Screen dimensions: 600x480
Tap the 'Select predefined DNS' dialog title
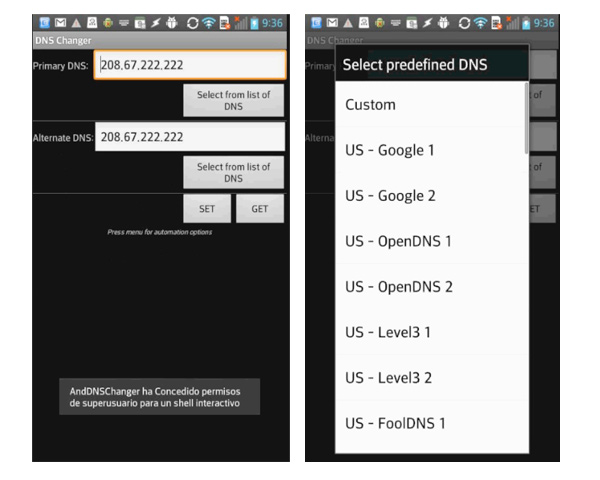[x=415, y=65]
